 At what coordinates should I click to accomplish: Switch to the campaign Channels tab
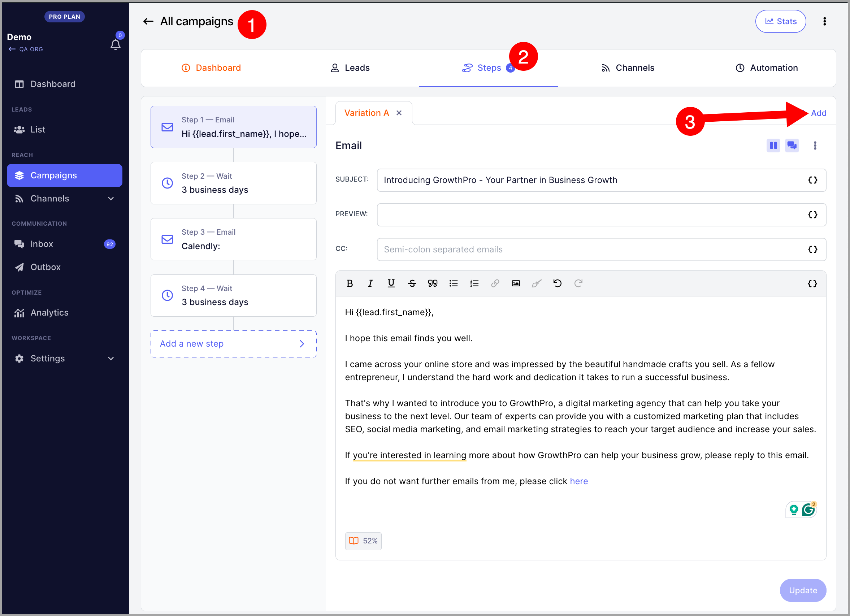628,68
